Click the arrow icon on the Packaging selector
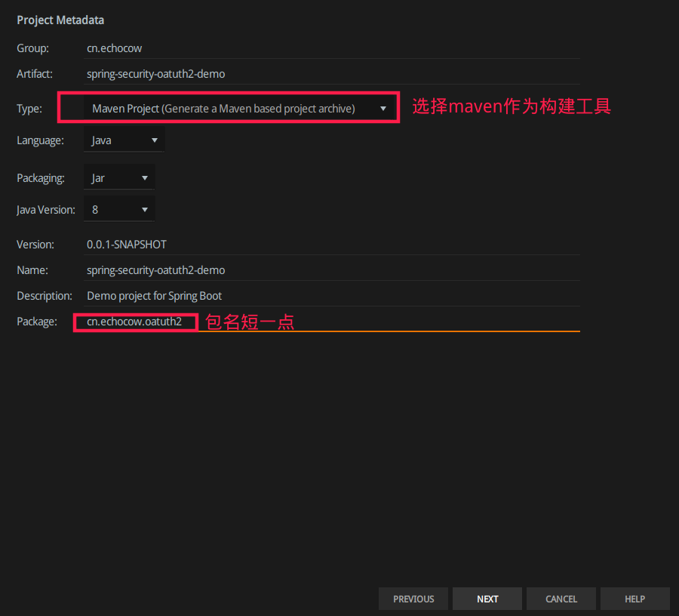This screenshot has height=616, width=679. click(144, 177)
